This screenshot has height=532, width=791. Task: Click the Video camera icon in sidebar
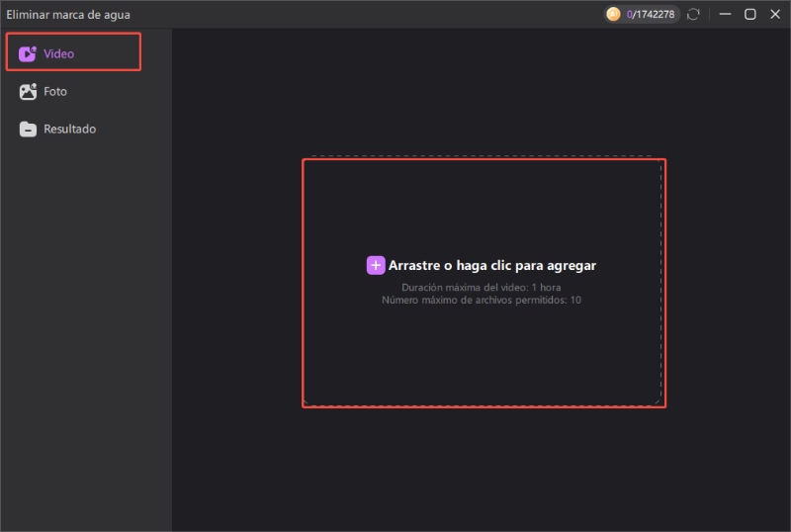(x=28, y=53)
